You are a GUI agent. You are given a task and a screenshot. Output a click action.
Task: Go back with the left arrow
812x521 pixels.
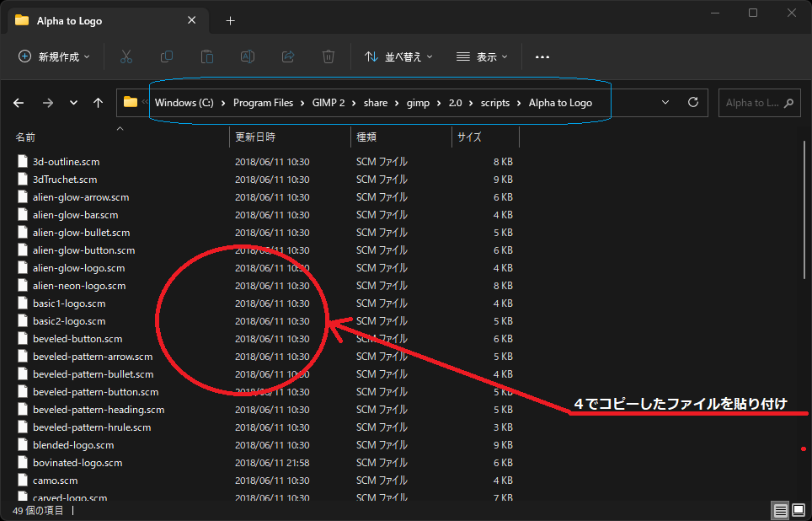tap(19, 103)
